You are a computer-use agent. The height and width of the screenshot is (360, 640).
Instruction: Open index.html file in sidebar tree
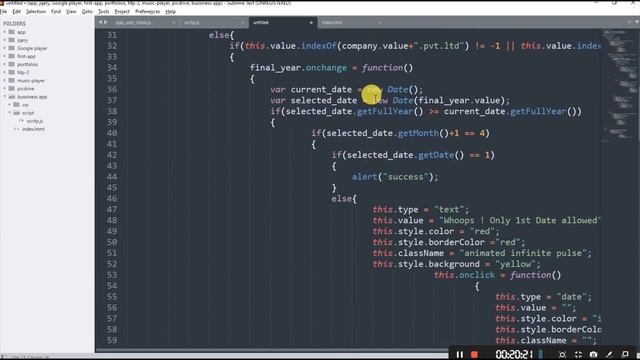click(x=33, y=129)
